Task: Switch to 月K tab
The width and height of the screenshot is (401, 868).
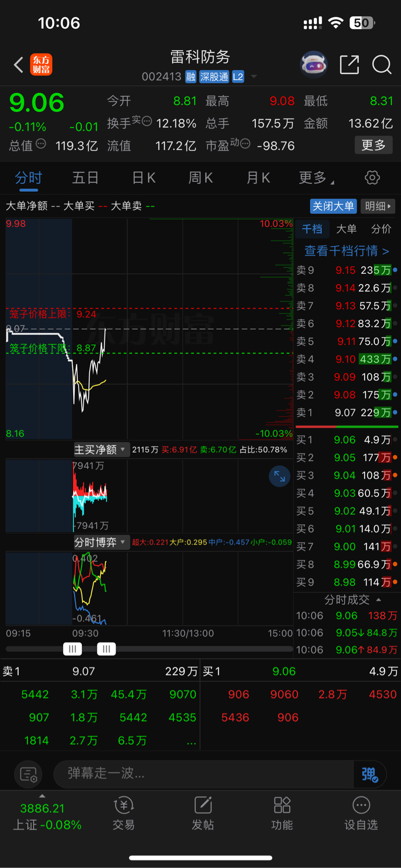Action: [x=258, y=178]
